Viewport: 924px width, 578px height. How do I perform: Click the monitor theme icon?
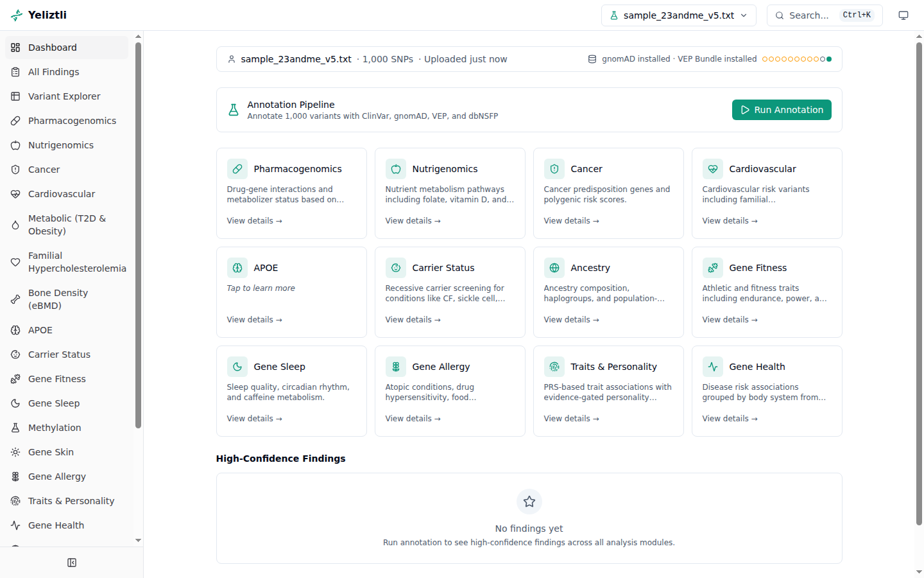pyautogui.click(x=903, y=15)
